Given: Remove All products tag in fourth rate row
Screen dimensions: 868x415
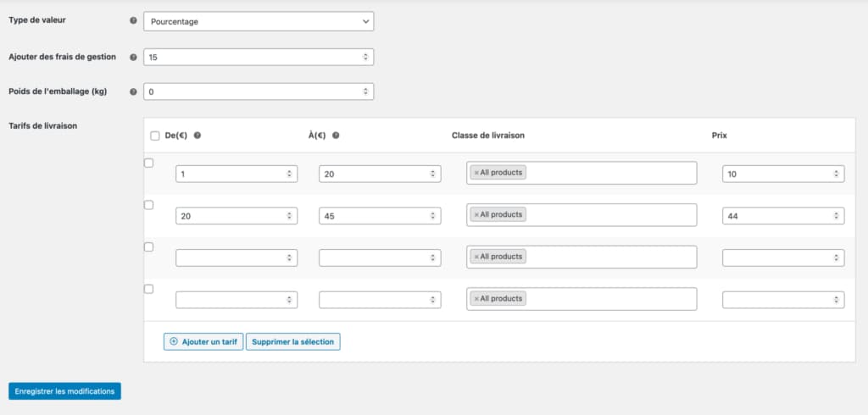Looking at the screenshot, I should coord(476,298).
